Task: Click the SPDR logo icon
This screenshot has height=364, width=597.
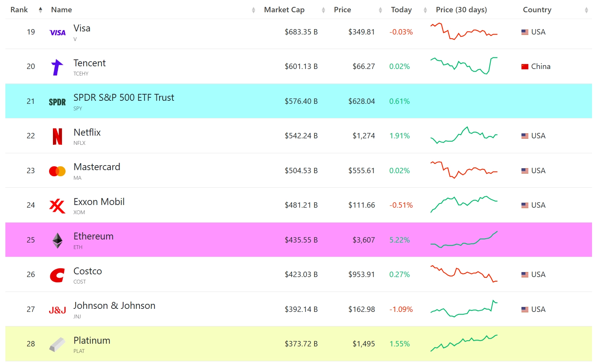Action: pos(57,102)
